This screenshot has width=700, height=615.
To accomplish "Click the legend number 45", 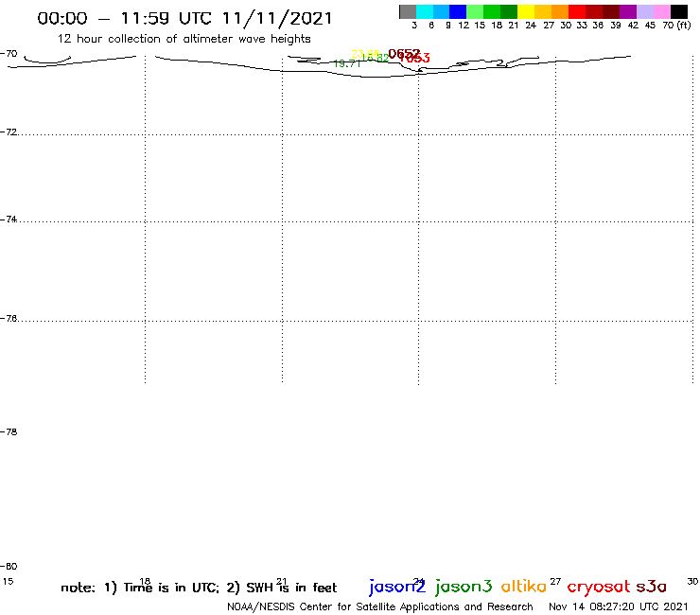I will point(650,26).
